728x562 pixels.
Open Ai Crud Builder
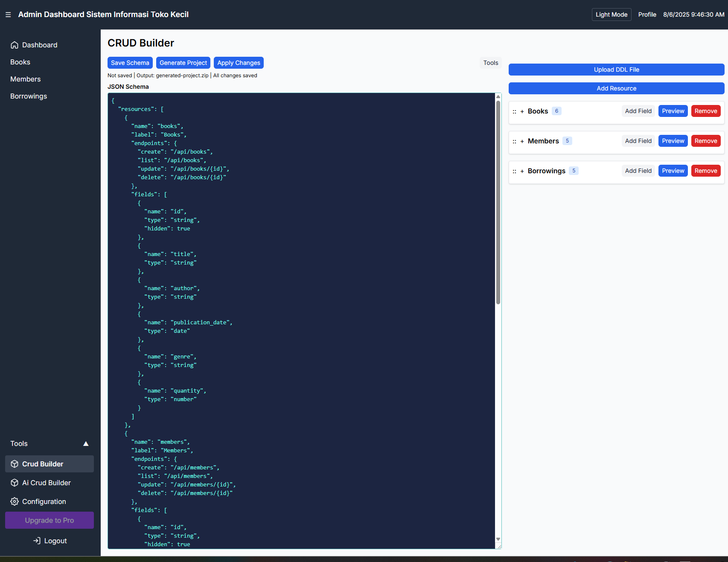50,483
